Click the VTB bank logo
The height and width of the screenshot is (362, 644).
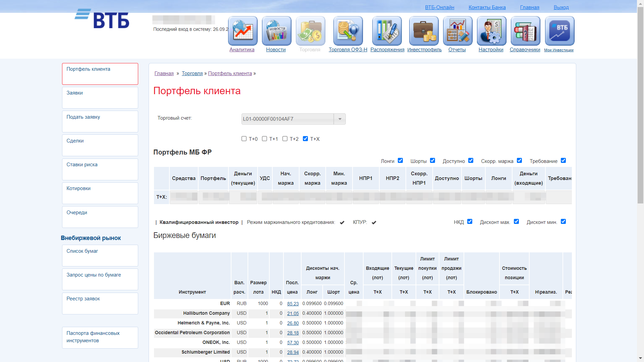coord(102,19)
